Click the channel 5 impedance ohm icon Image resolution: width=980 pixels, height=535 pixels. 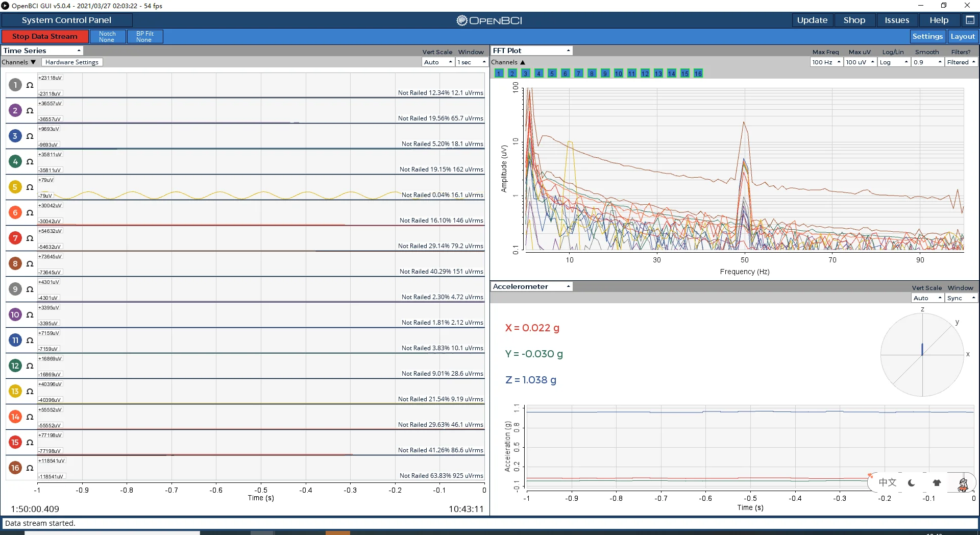tap(30, 187)
